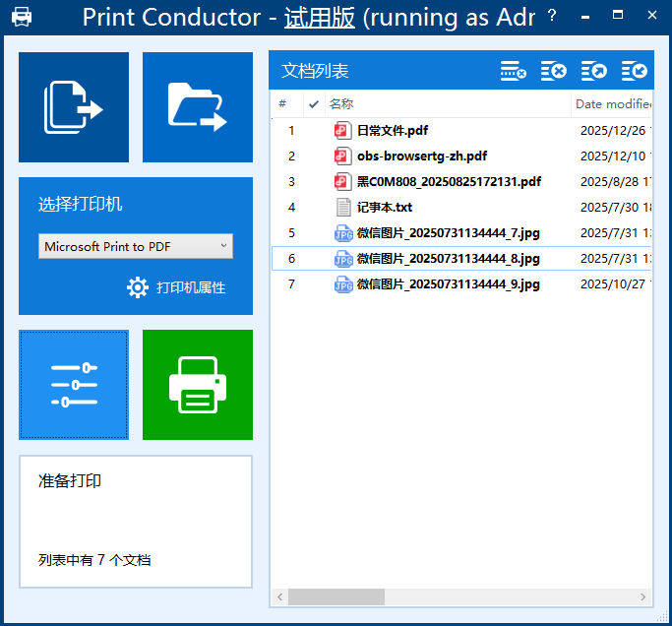Open the help question mark menu
The height and width of the screenshot is (626, 672).
[552, 16]
